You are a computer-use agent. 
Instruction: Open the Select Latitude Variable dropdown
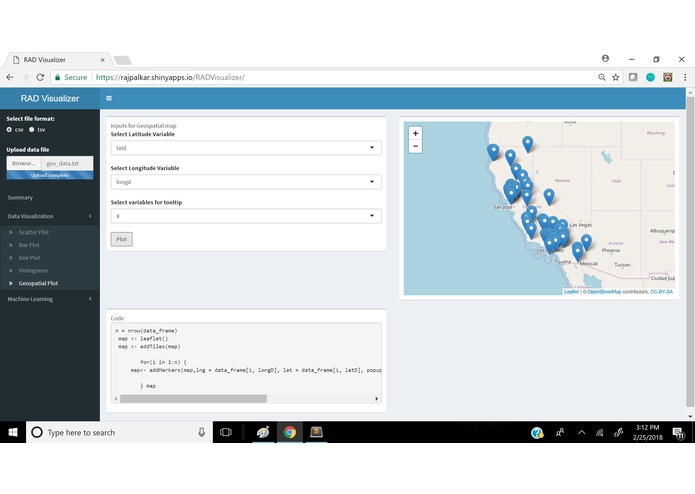[246, 148]
